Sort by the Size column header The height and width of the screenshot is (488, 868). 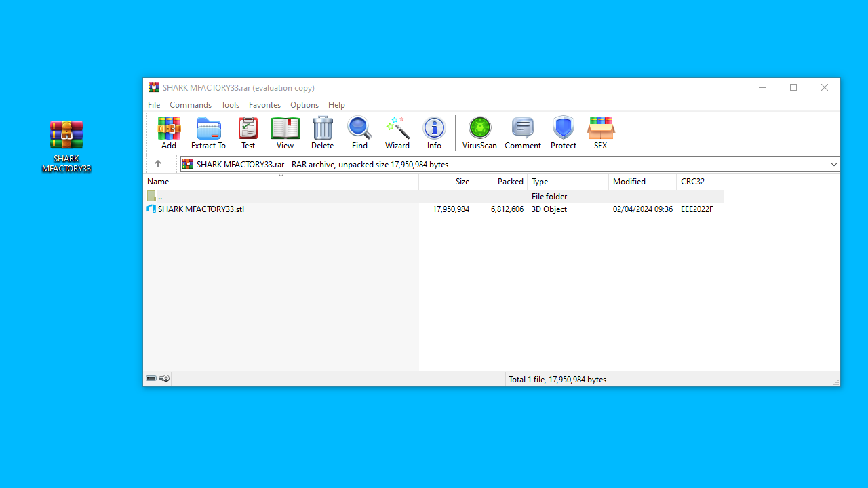(x=446, y=182)
